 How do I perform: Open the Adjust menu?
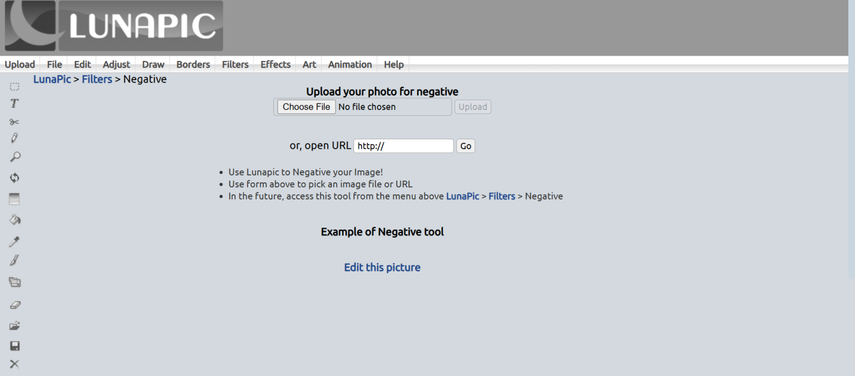click(116, 64)
